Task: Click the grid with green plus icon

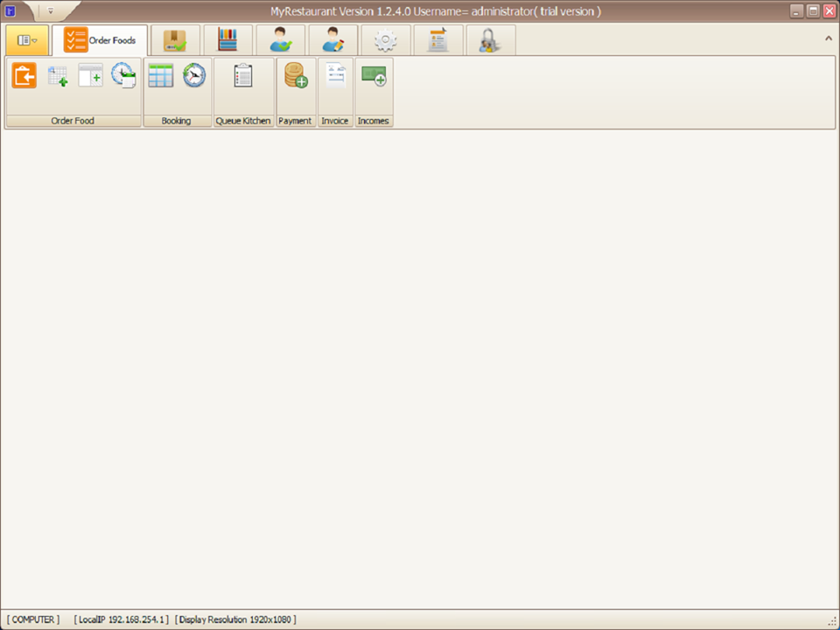Action: click(x=58, y=75)
